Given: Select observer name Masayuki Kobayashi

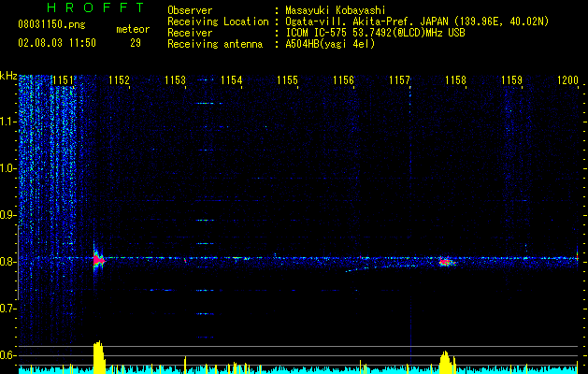Looking at the screenshot, I should point(336,10).
